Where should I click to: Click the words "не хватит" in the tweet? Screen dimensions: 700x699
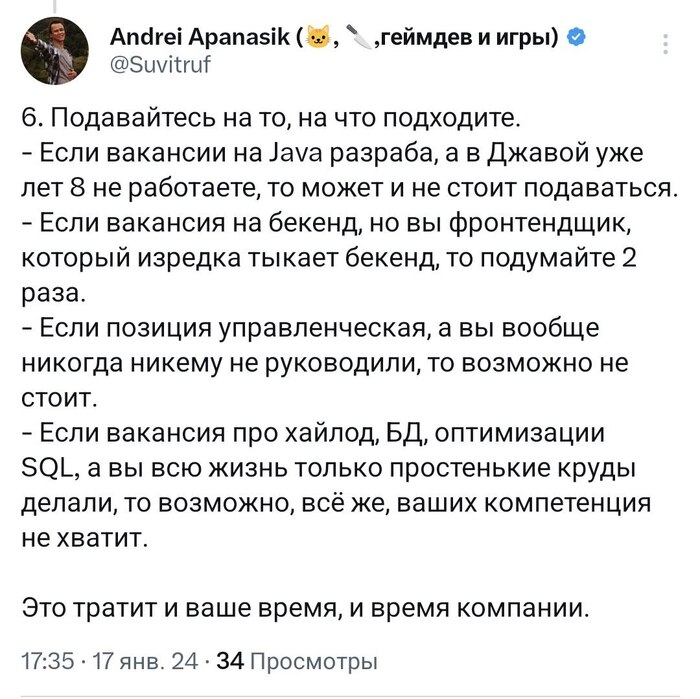click(85, 538)
